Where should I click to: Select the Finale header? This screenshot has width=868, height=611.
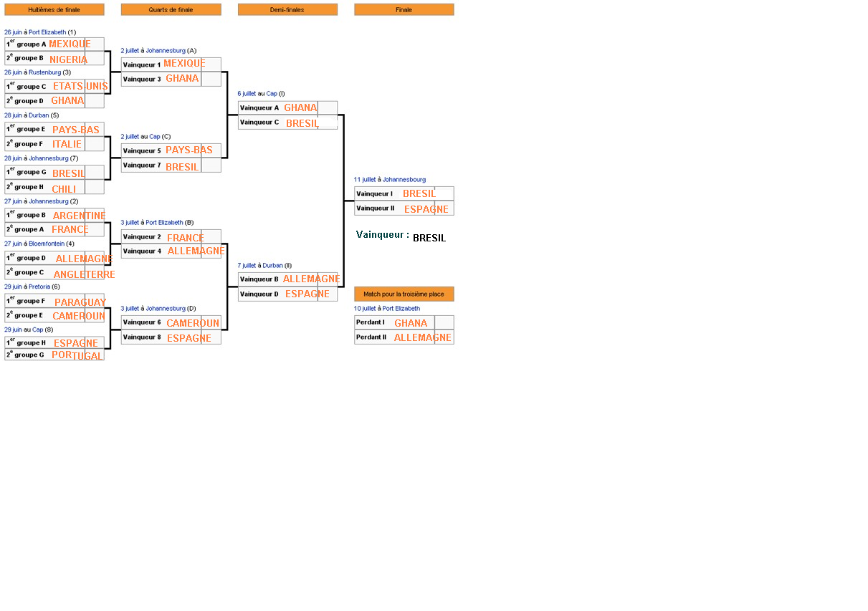(404, 10)
